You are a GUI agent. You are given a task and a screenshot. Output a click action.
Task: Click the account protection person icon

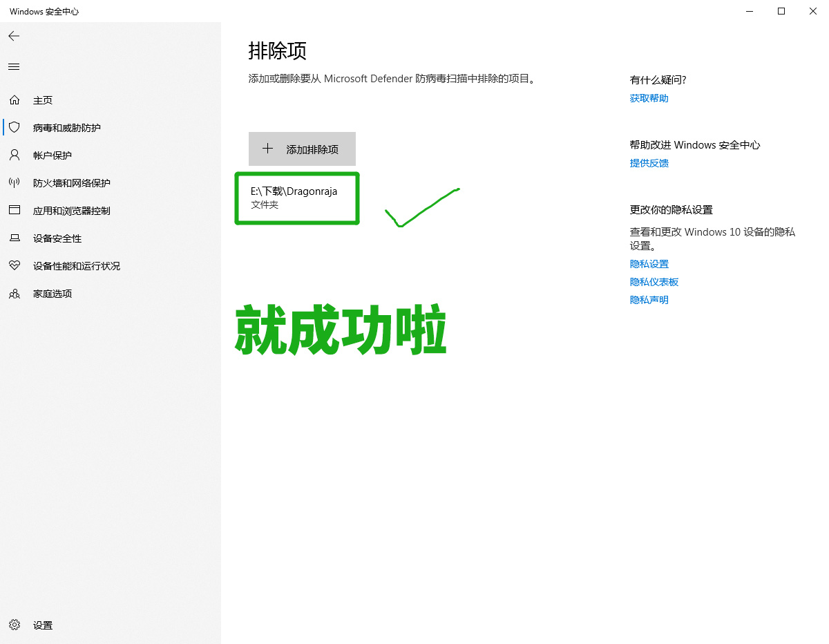point(15,155)
